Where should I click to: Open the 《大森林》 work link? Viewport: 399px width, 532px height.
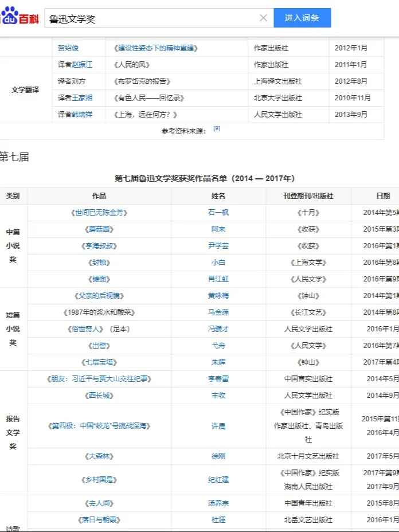pos(99,456)
